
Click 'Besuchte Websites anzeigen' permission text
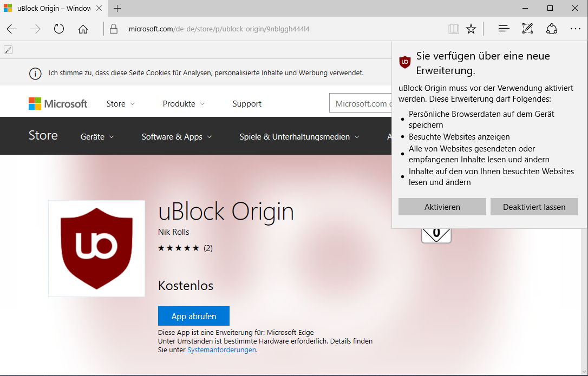tap(459, 137)
